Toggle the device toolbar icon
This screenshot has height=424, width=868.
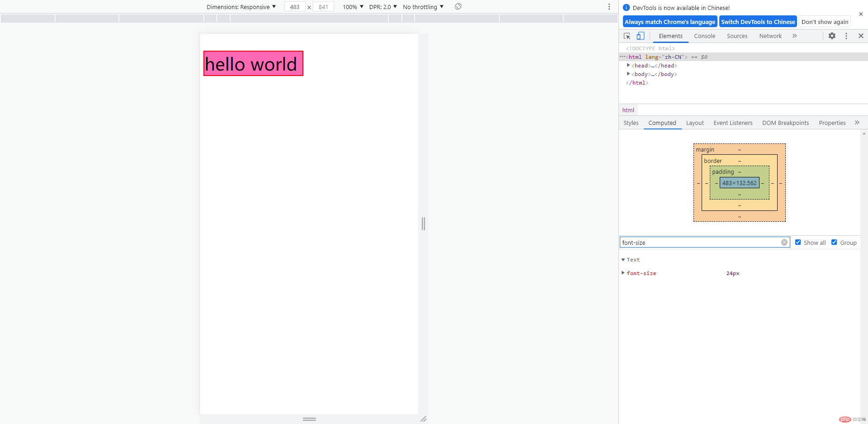click(640, 36)
